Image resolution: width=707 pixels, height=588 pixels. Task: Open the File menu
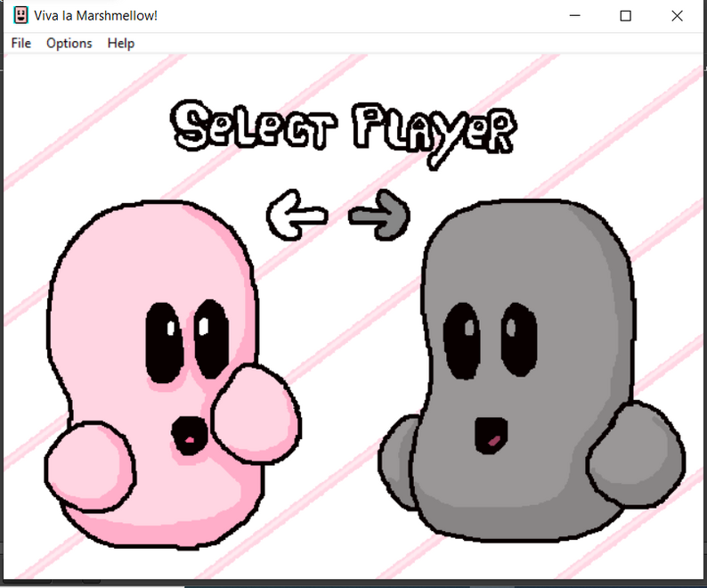pyautogui.click(x=20, y=44)
